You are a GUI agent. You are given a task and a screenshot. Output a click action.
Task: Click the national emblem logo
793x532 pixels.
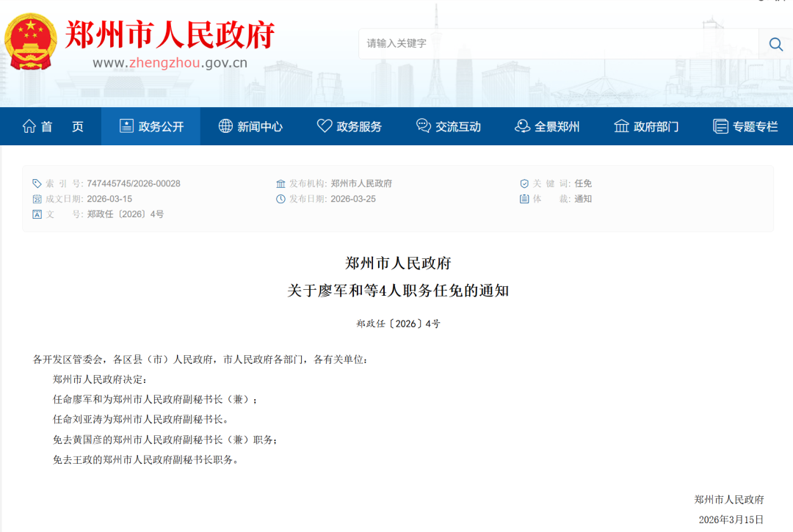click(30, 41)
